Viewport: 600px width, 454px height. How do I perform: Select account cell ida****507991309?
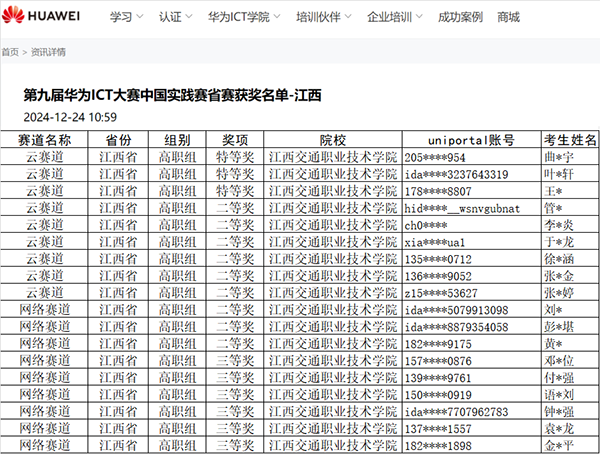pos(472,309)
